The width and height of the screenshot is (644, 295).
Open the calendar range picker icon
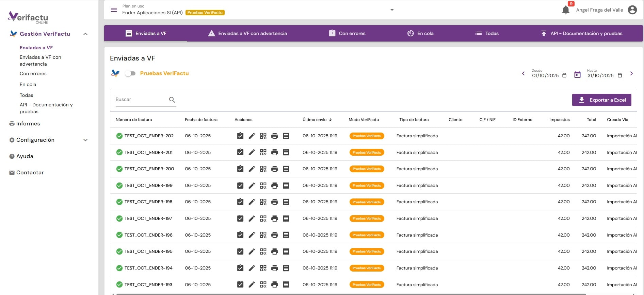tap(577, 74)
